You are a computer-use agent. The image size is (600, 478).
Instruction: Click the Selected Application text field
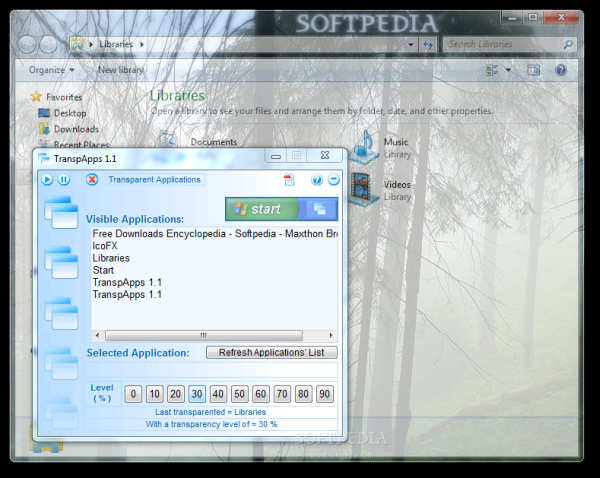pyautogui.click(x=211, y=370)
